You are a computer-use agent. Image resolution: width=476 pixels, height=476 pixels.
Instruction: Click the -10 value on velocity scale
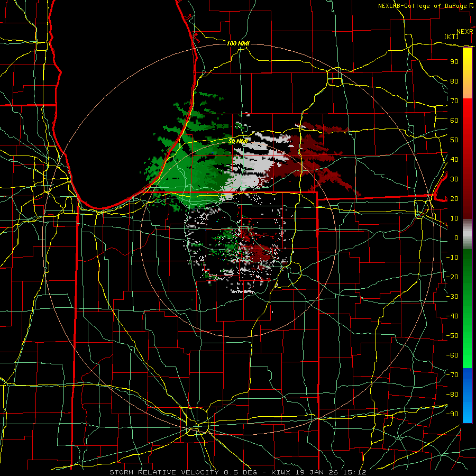452,258
